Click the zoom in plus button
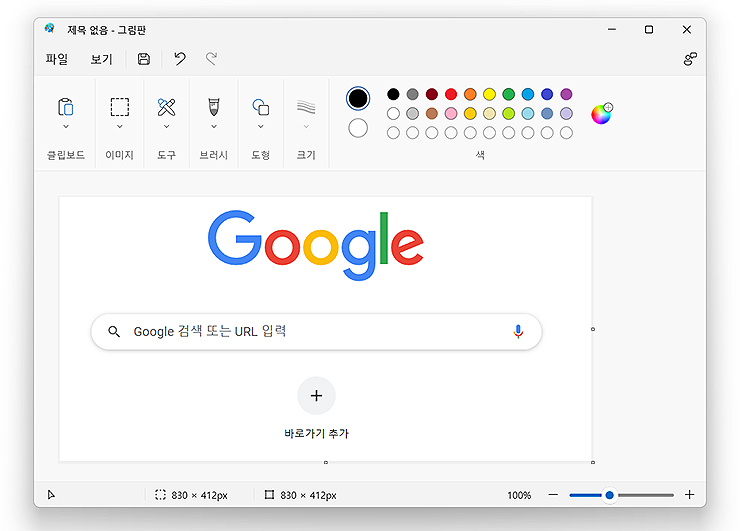This screenshot has height=531, width=740. tap(690, 495)
